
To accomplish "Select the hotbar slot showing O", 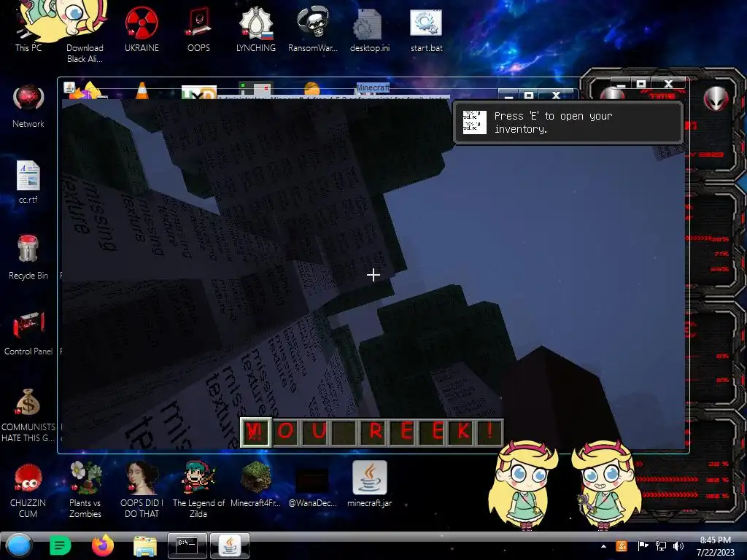I will pyautogui.click(x=285, y=432).
